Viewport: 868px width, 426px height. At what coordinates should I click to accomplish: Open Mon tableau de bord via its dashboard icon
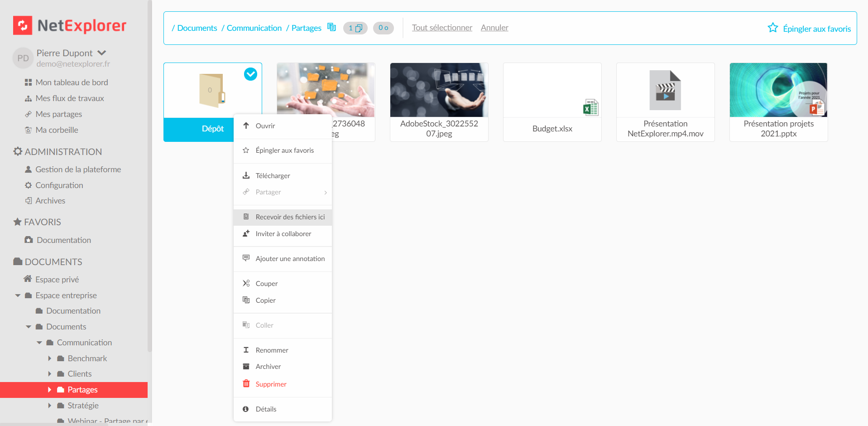click(x=28, y=82)
